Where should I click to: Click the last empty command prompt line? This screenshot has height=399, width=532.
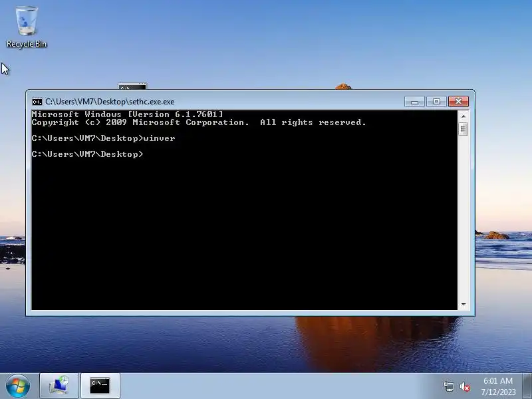88,154
